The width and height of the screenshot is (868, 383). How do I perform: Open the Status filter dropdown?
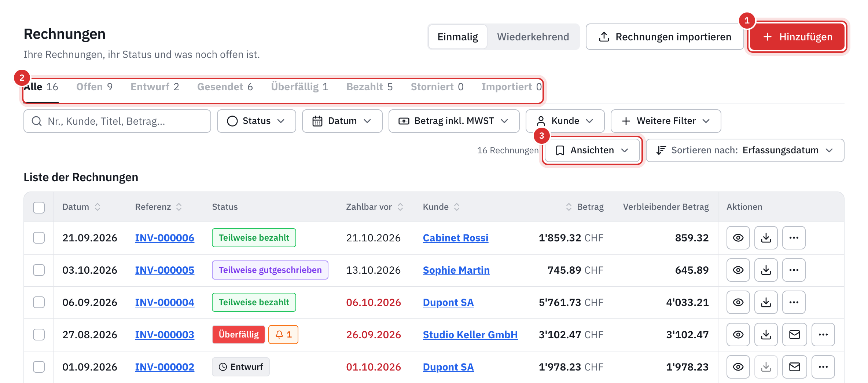point(256,121)
